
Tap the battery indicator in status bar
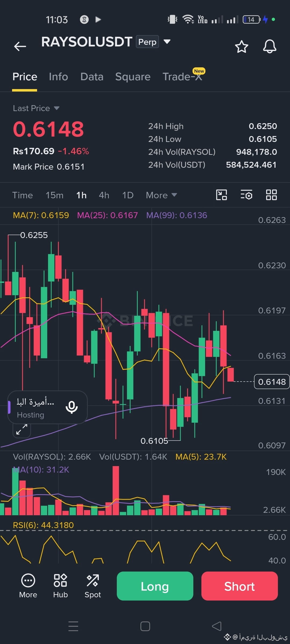point(252,19)
